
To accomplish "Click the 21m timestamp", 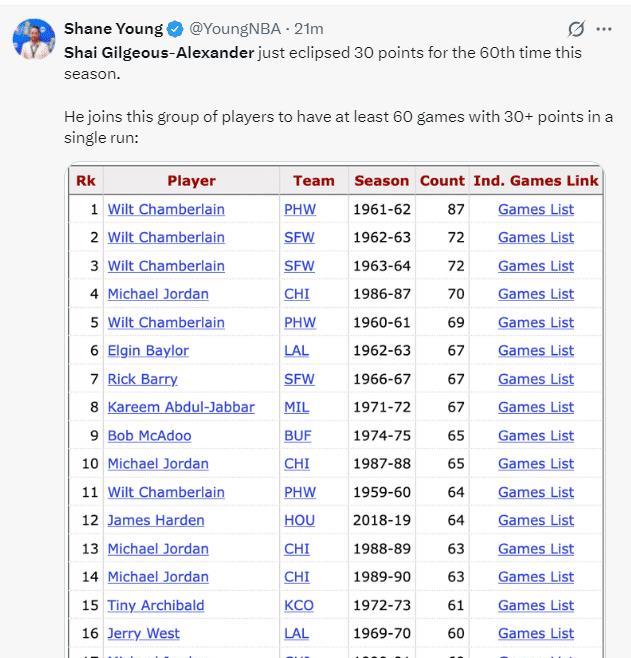I will tap(309, 29).
